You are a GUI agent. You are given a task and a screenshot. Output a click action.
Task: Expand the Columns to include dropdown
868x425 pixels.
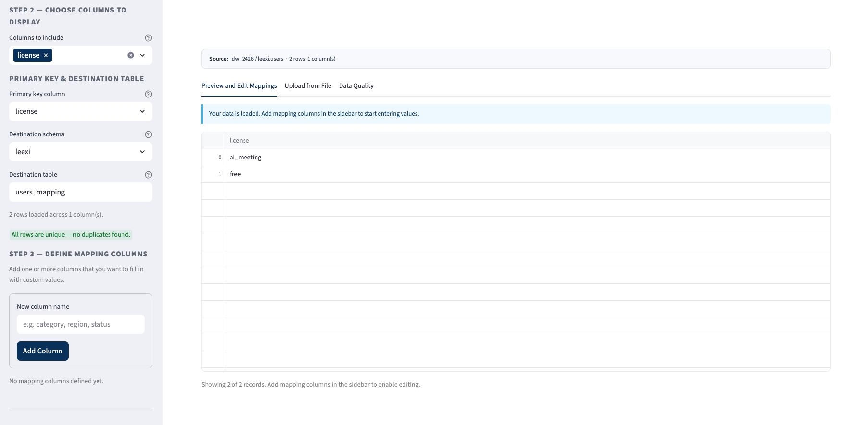point(142,55)
